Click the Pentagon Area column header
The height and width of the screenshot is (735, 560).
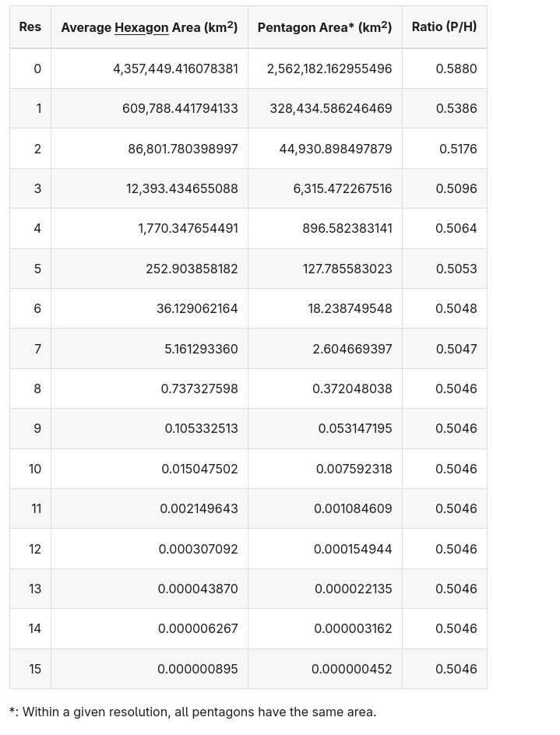[x=324, y=28]
